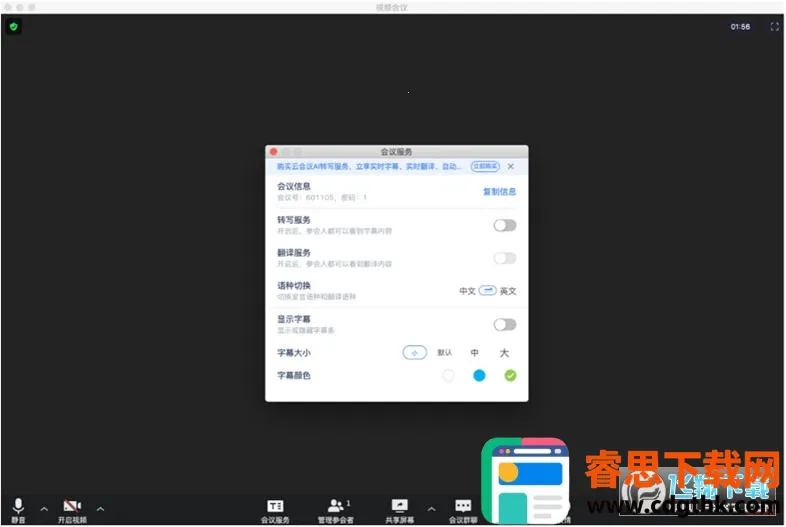Swap languages with the 中文/英文 switch icon
Screen dimensions: 786x527
tap(487, 290)
